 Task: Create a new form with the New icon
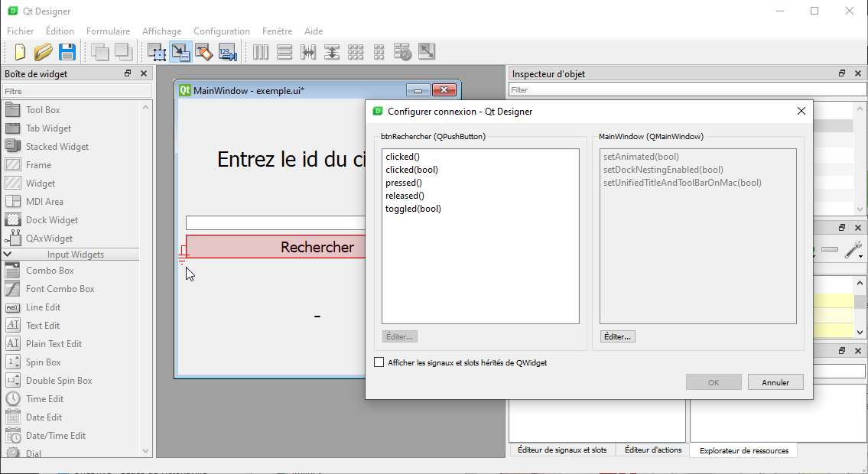pyautogui.click(x=20, y=52)
